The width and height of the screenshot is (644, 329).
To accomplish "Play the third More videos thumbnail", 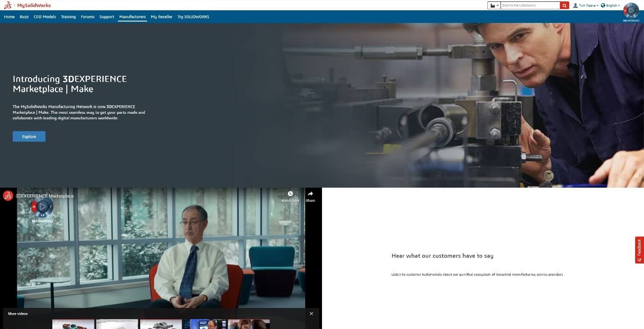I will pos(161,324).
